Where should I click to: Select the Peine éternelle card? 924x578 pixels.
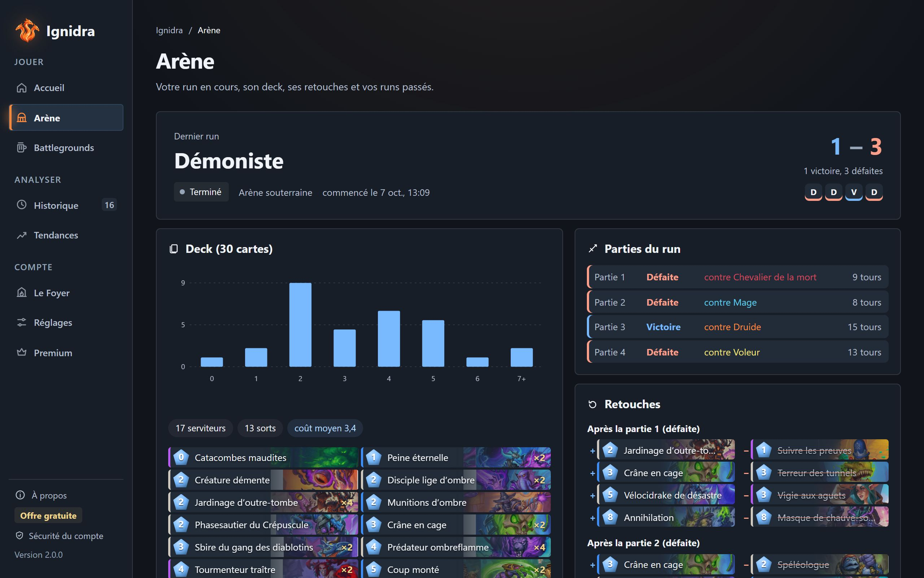(x=456, y=457)
